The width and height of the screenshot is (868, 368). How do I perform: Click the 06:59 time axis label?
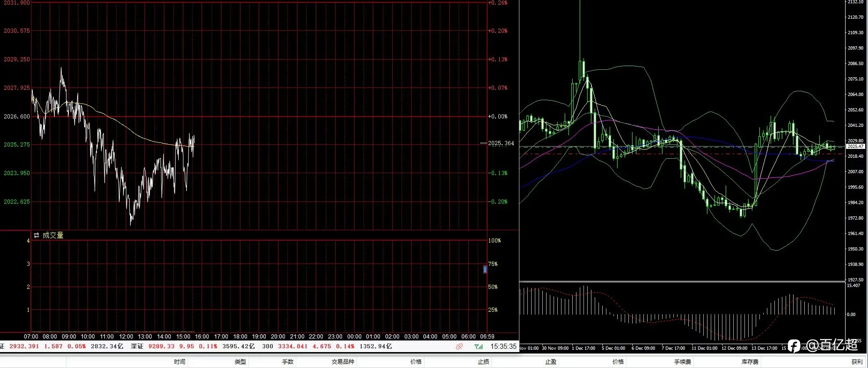pos(487,337)
